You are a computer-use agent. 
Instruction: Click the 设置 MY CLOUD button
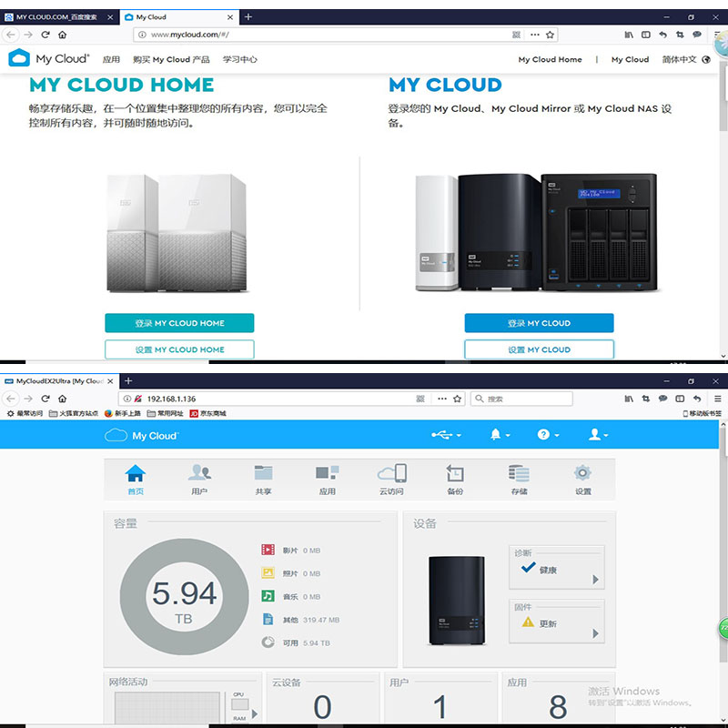pos(539,349)
